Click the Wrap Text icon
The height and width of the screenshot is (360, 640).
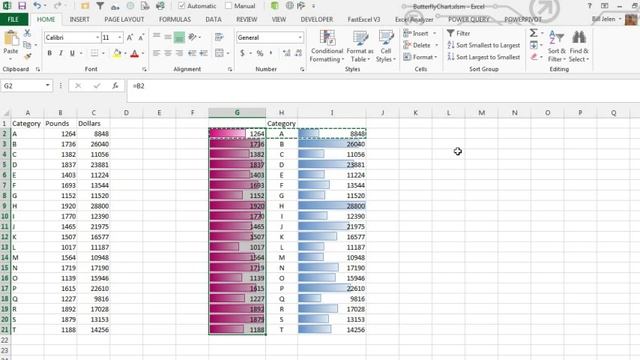(219, 37)
